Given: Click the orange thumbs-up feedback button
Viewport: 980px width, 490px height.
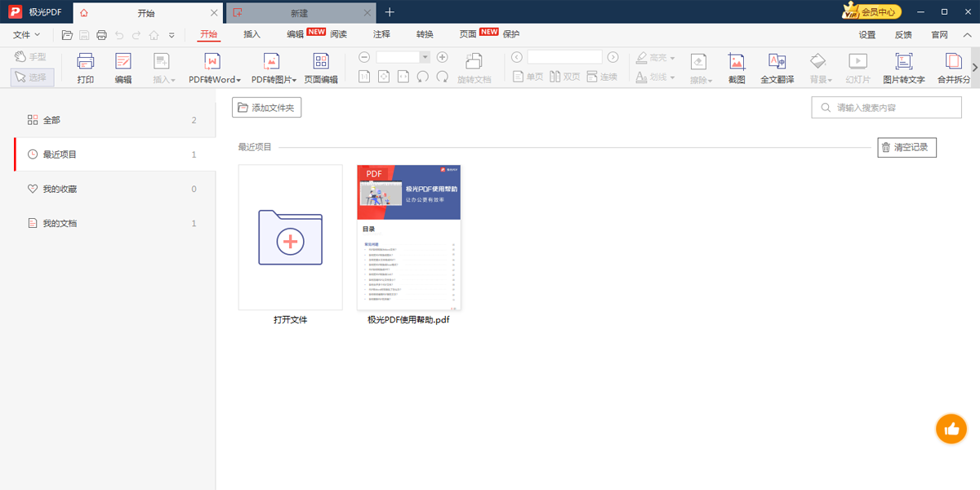Looking at the screenshot, I should (x=951, y=428).
